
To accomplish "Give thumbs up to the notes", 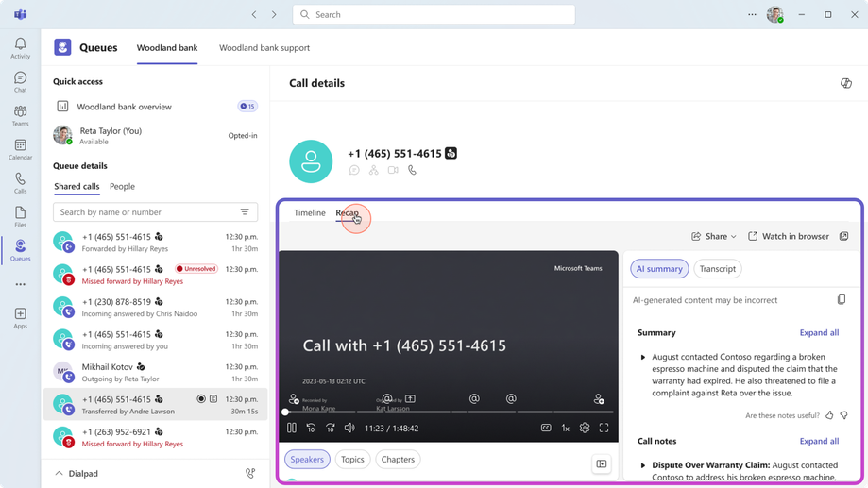I will (x=829, y=415).
